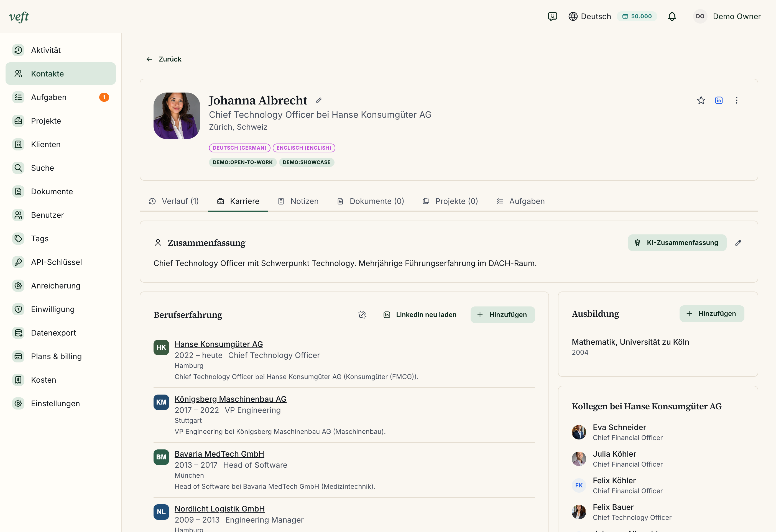
Task: Click the Tags label sidebar icon
Action: click(x=18, y=239)
